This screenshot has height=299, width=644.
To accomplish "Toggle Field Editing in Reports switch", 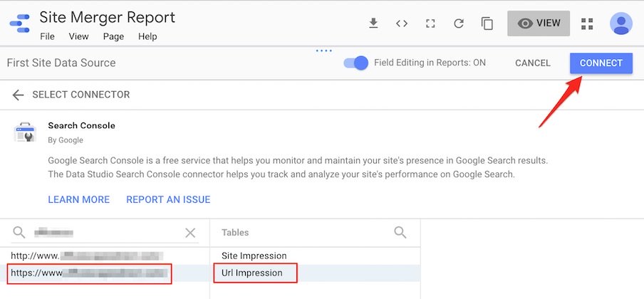I will point(355,63).
